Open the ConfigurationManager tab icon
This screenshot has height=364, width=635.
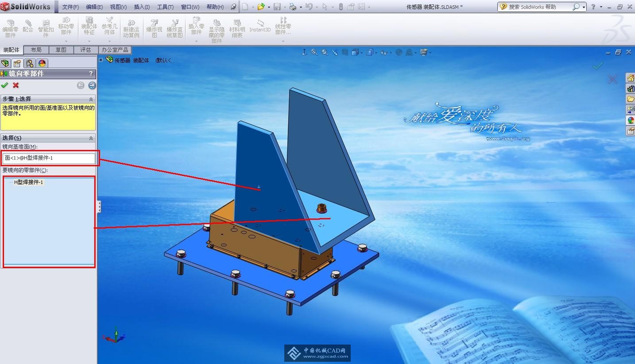(30, 63)
